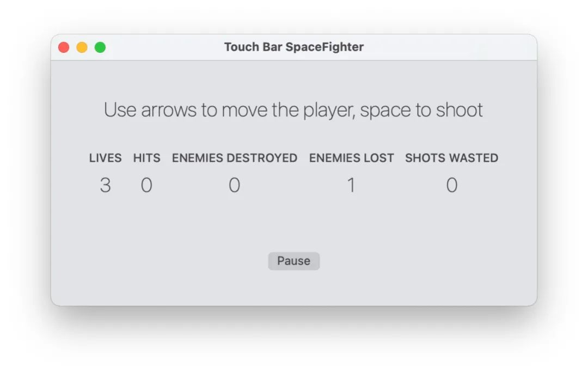The height and width of the screenshot is (373, 588).
Task: Click the empty area below the Pause button
Action: pos(293,288)
